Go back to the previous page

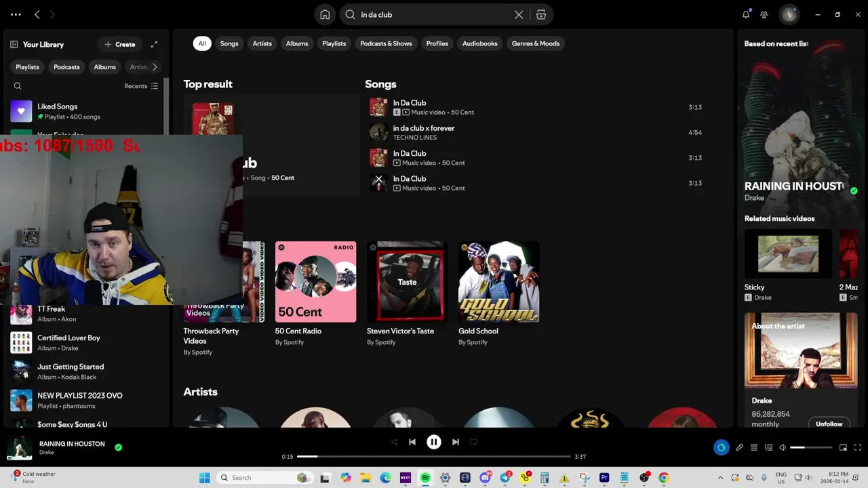37,14
